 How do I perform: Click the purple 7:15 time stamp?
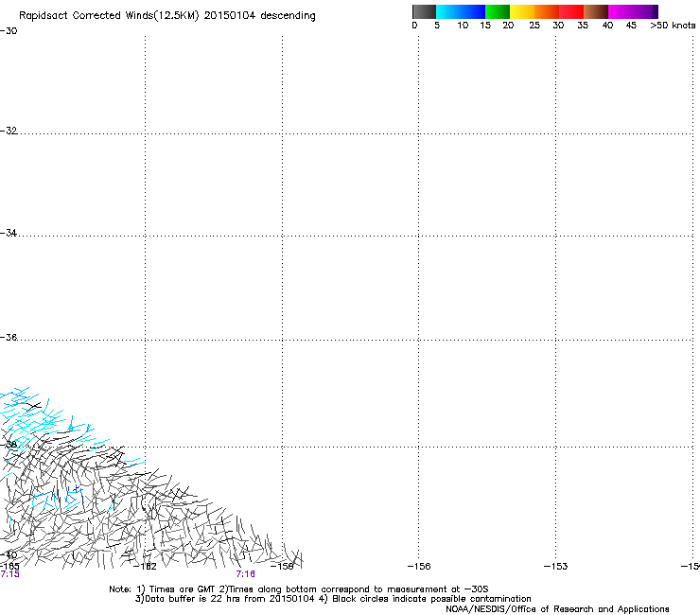pos(9,574)
